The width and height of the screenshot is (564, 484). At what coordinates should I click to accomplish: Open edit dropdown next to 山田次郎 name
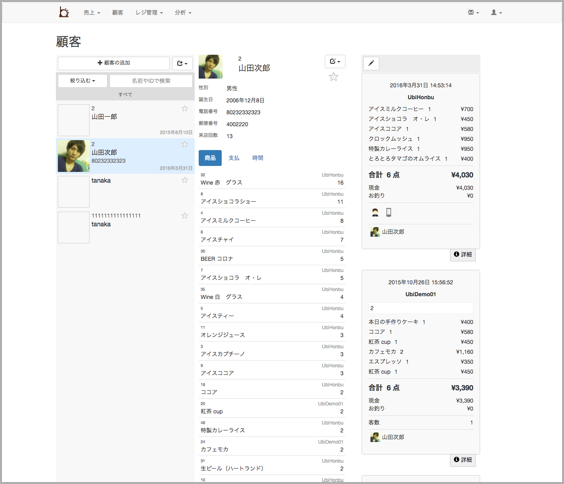click(x=335, y=61)
